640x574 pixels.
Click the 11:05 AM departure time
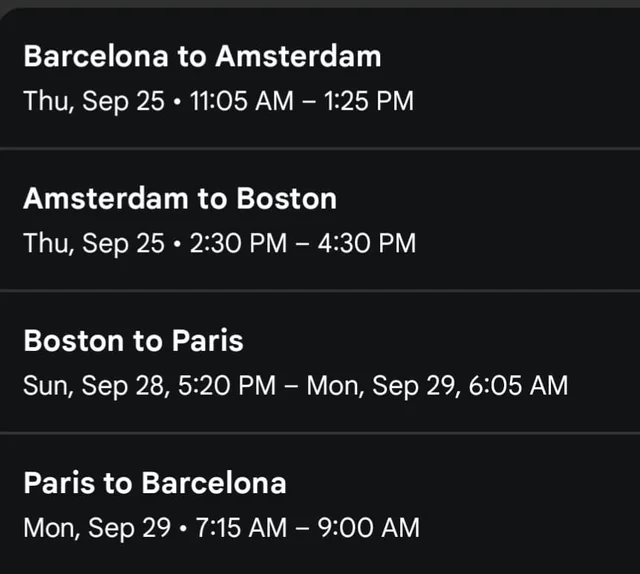click(234, 100)
